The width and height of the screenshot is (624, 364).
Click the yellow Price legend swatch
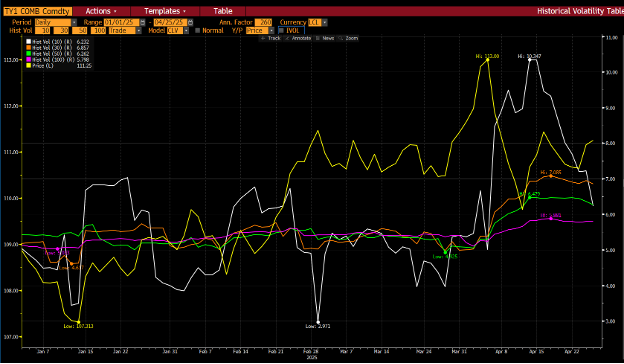tap(28, 65)
